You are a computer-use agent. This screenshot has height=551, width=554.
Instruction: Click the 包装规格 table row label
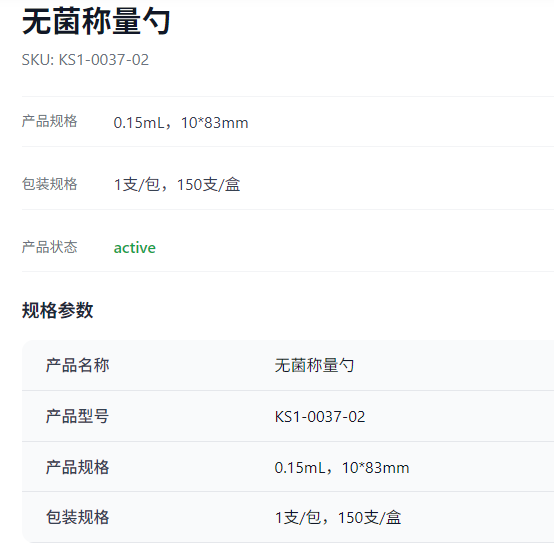(x=77, y=517)
